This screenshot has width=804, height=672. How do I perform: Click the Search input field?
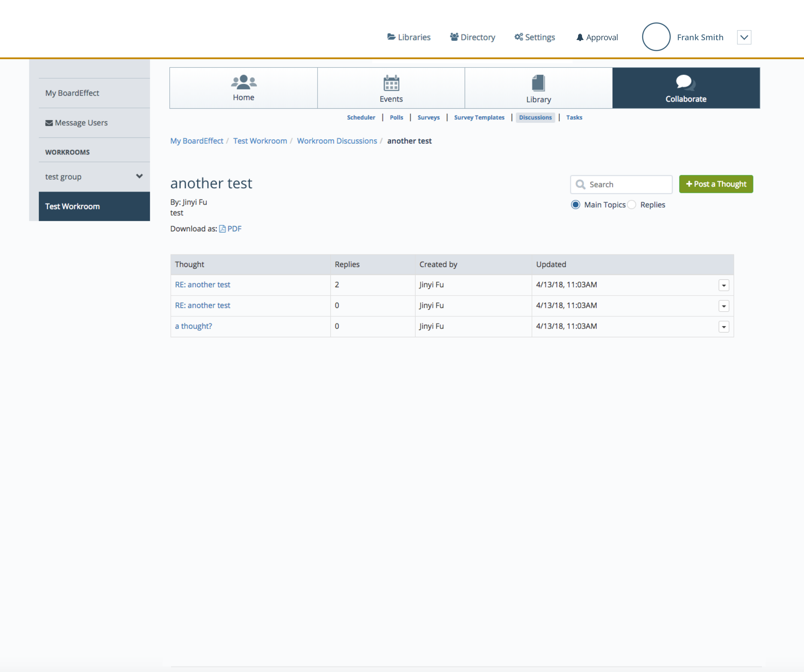pyautogui.click(x=628, y=185)
